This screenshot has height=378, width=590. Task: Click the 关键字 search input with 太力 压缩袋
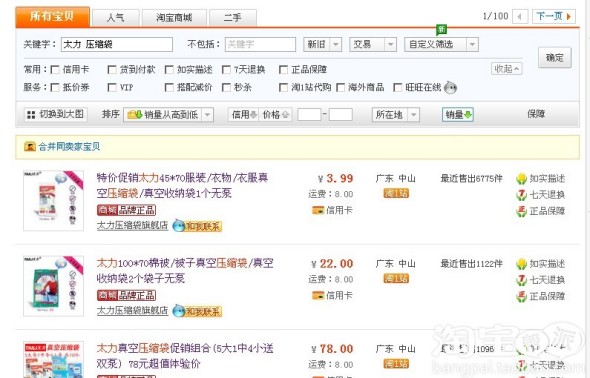pos(117,44)
